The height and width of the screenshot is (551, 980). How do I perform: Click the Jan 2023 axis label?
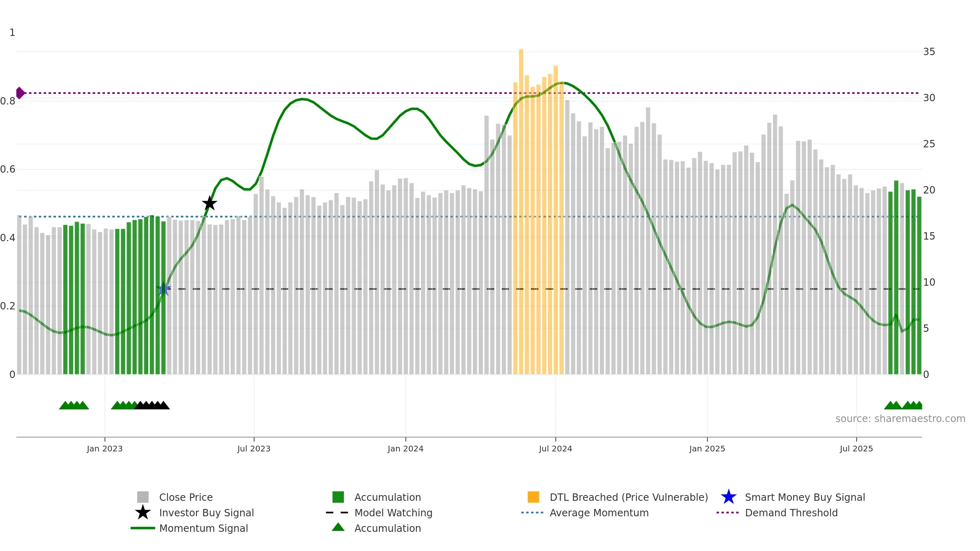pyautogui.click(x=105, y=449)
